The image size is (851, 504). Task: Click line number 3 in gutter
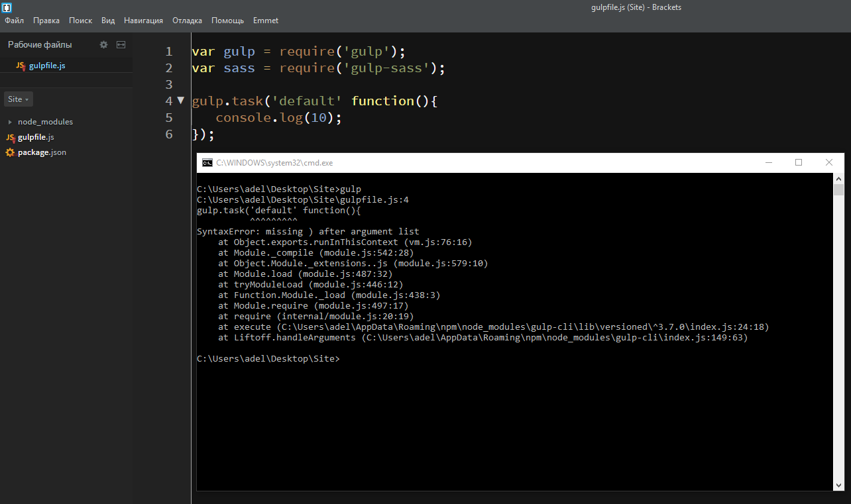(169, 85)
